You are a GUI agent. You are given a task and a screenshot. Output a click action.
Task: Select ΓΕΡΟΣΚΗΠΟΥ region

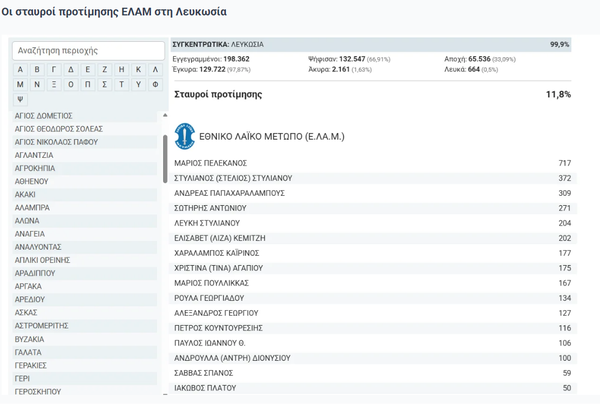(x=85, y=391)
